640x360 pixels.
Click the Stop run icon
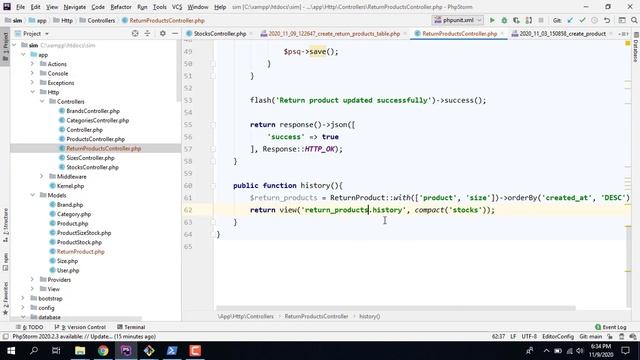541,20
